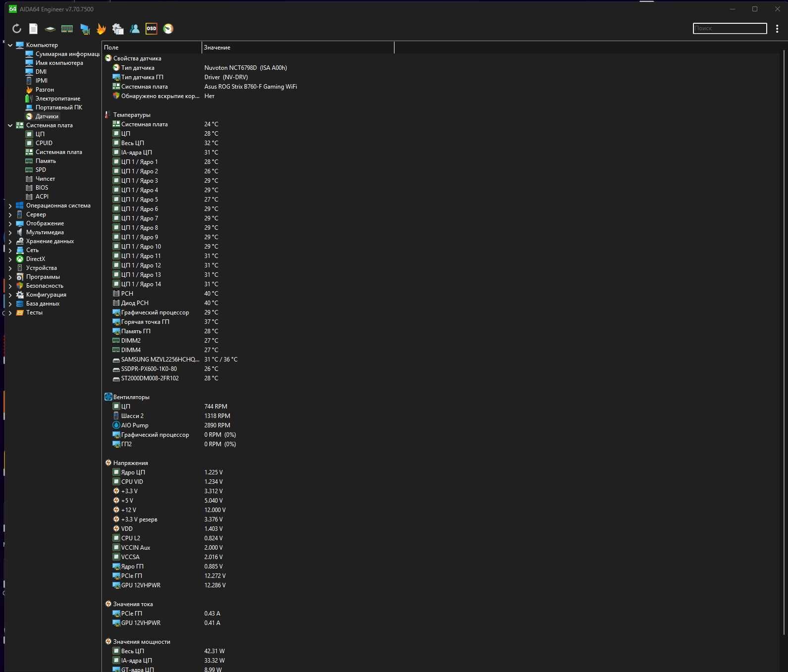Screen dimensions: 788x672
Task: Select SAMSUNG MZVL2256HCHQ drive row
Action: (441, 360)
